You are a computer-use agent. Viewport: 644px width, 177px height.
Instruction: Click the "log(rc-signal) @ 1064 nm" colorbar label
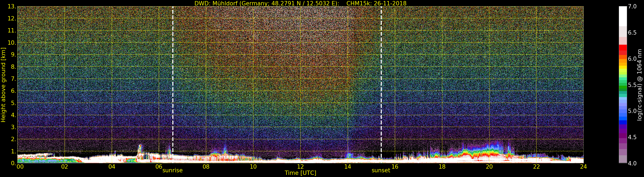coord(640,85)
